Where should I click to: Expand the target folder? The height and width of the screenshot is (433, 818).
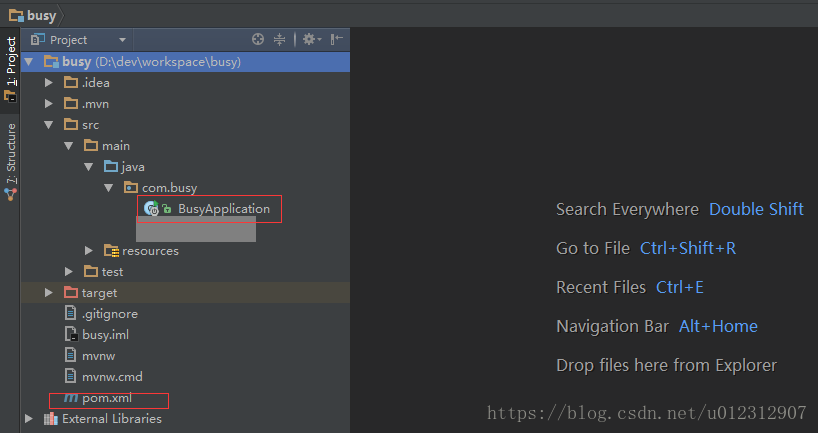pos(49,292)
